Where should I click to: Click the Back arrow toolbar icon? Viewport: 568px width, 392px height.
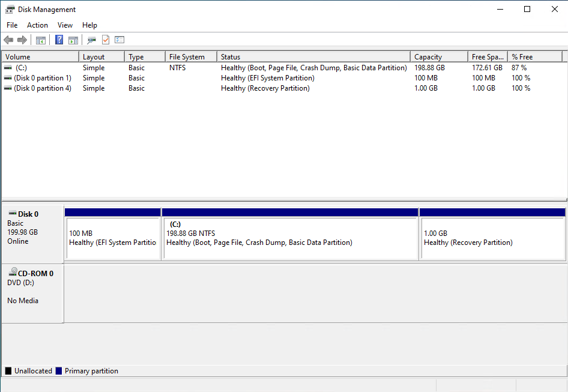tap(8, 40)
